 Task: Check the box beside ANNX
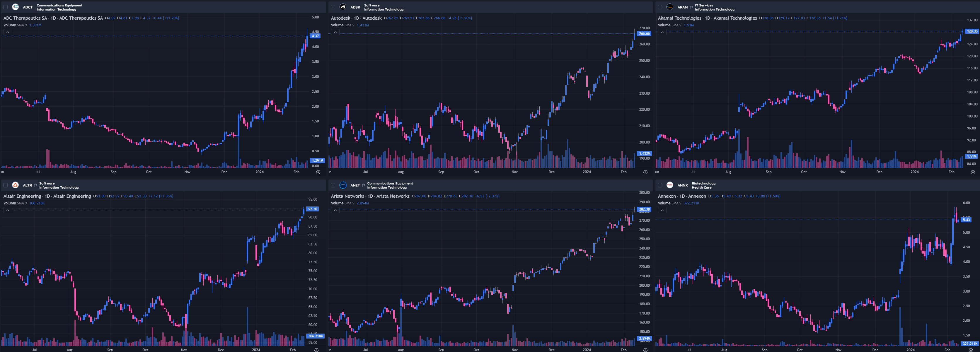(x=660, y=185)
